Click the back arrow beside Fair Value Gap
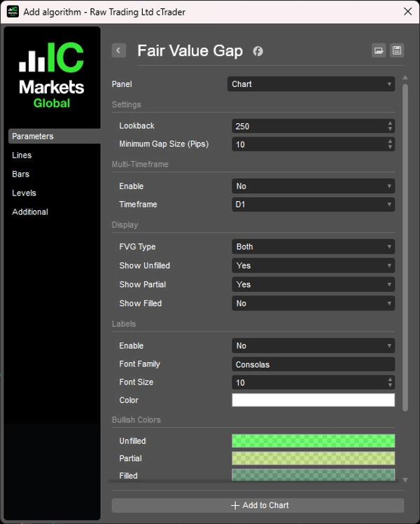Viewport: 420px width, 524px height. pos(119,50)
